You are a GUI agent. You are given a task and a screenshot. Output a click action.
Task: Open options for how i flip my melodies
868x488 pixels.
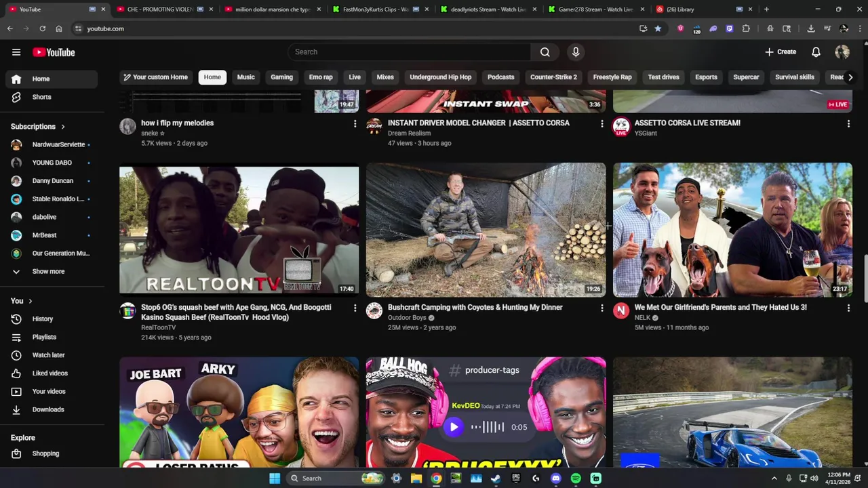(355, 124)
